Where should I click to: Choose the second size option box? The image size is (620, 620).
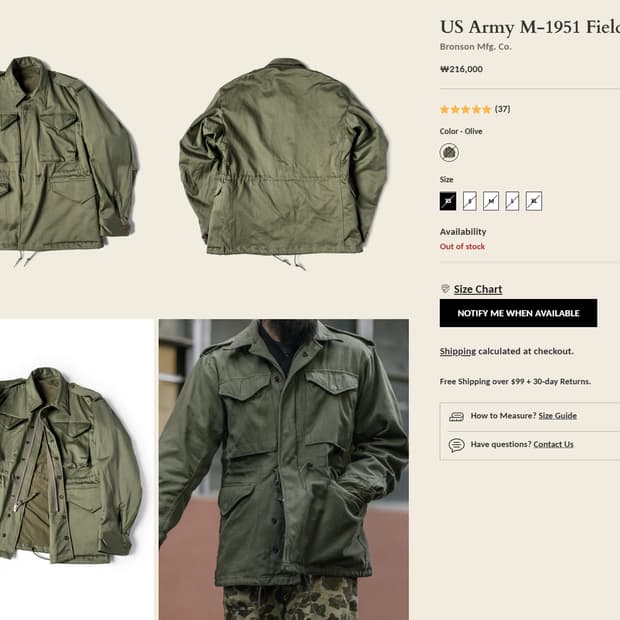pyautogui.click(x=470, y=201)
